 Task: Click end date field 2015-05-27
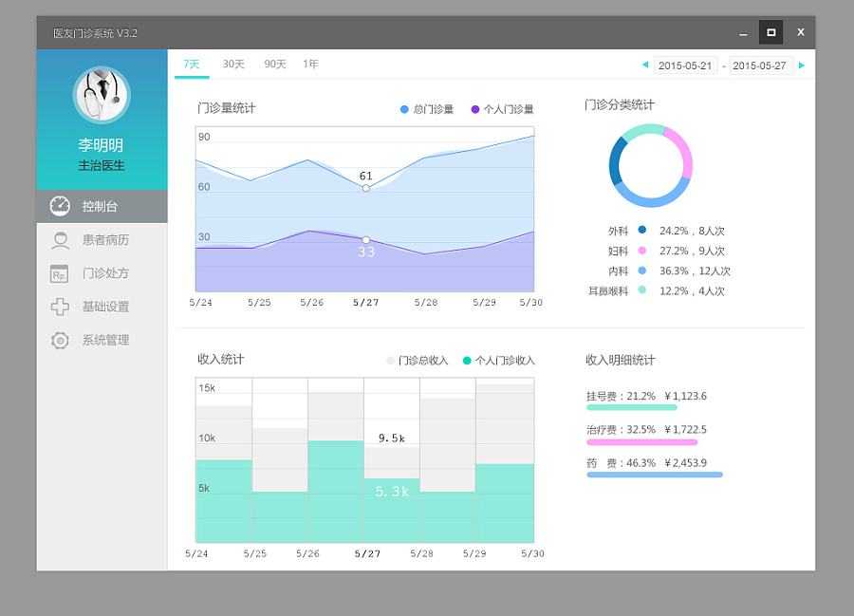coord(760,65)
